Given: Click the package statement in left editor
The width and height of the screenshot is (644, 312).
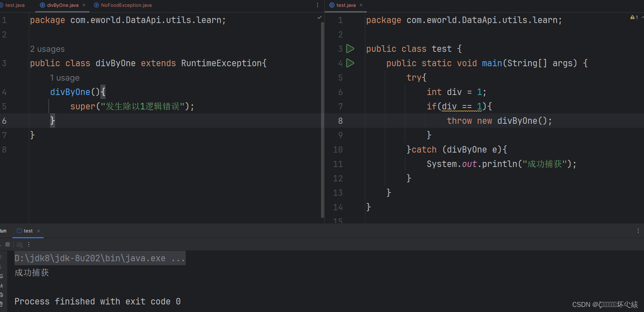Looking at the screenshot, I should click(x=128, y=20).
